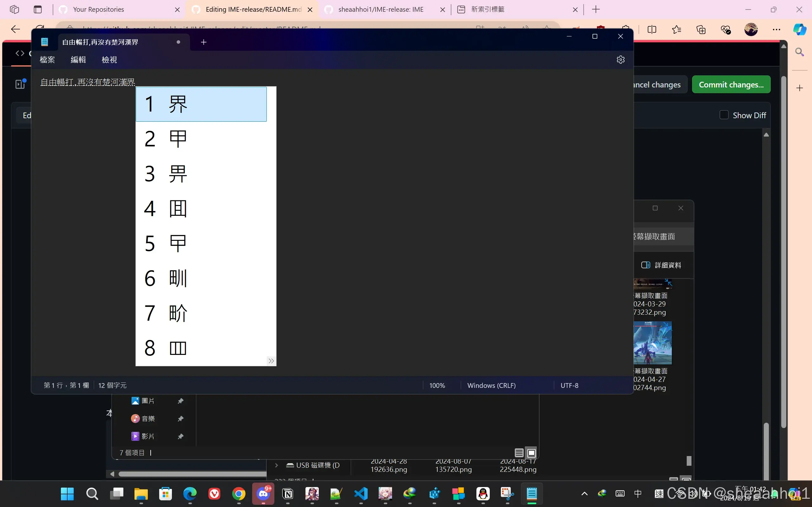This screenshot has height=507, width=812.
Task: Open Visual Studio Code from taskbar
Action: (361, 494)
